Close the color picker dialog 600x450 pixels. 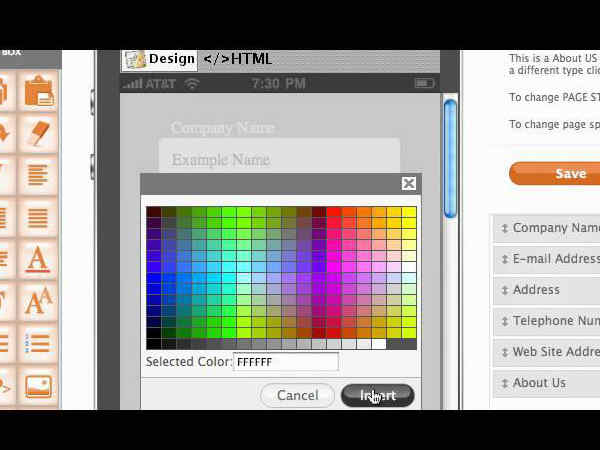tap(408, 183)
